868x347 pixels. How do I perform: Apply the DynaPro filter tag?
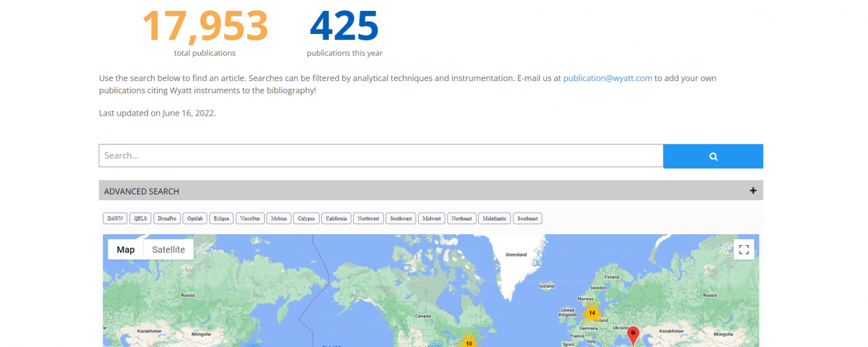[x=167, y=218]
